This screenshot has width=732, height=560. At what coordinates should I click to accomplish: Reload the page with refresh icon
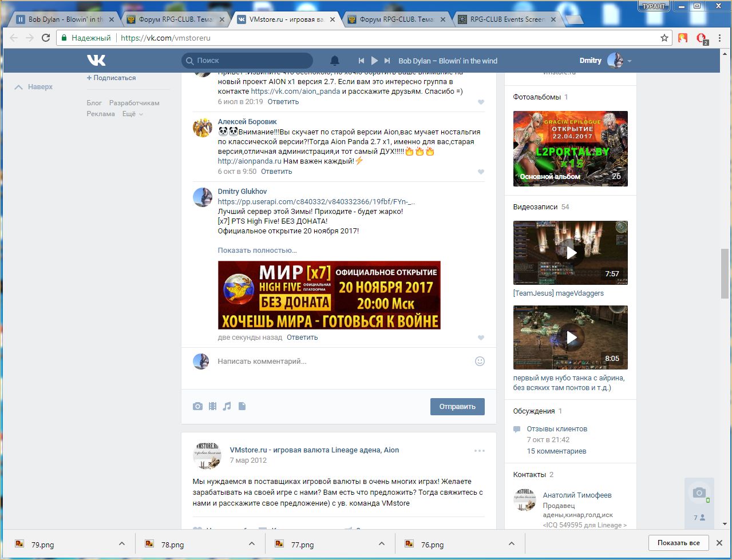point(46,38)
